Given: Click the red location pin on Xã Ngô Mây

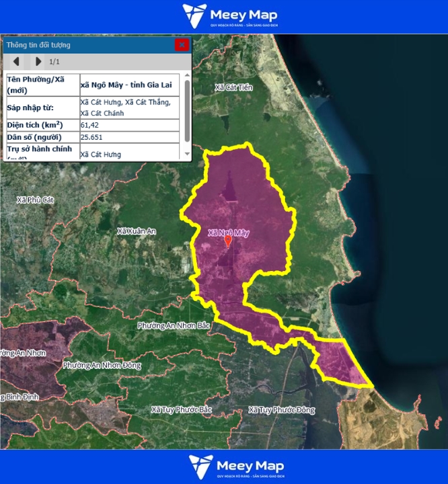Looking at the screenshot, I should click(x=228, y=241).
